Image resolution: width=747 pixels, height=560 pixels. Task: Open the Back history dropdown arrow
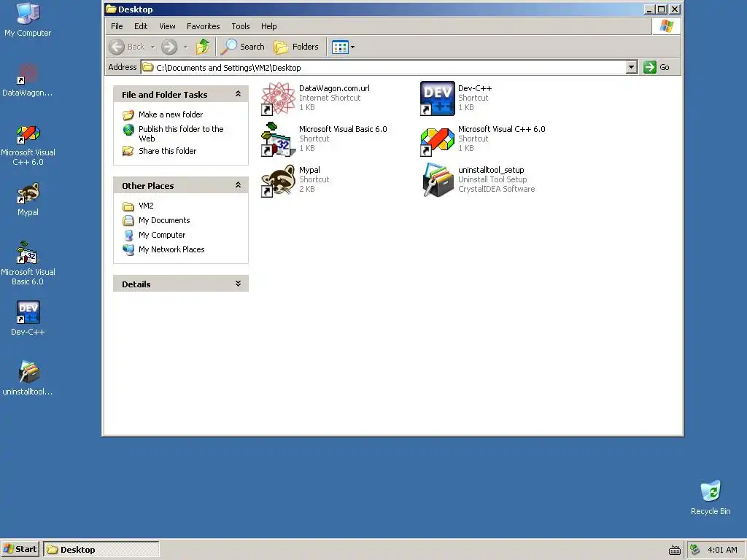pyautogui.click(x=153, y=47)
